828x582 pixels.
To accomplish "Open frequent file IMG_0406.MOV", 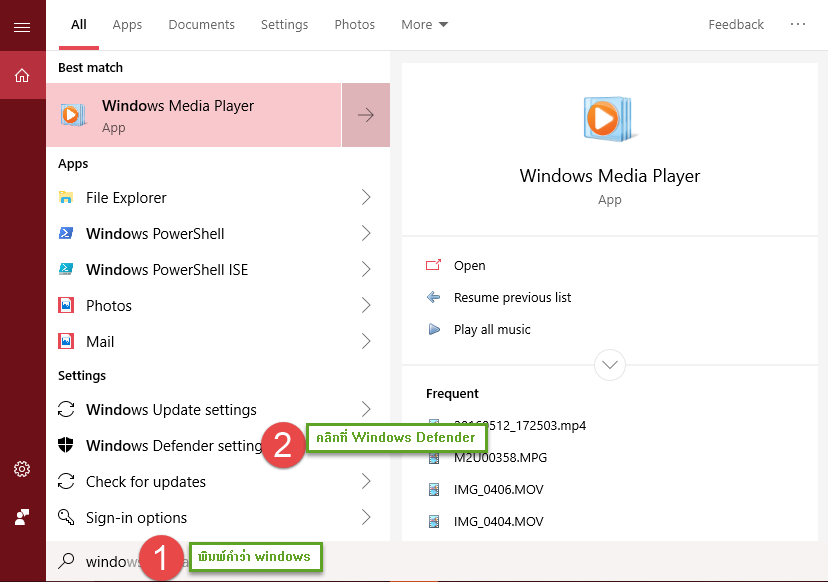I will point(498,489).
